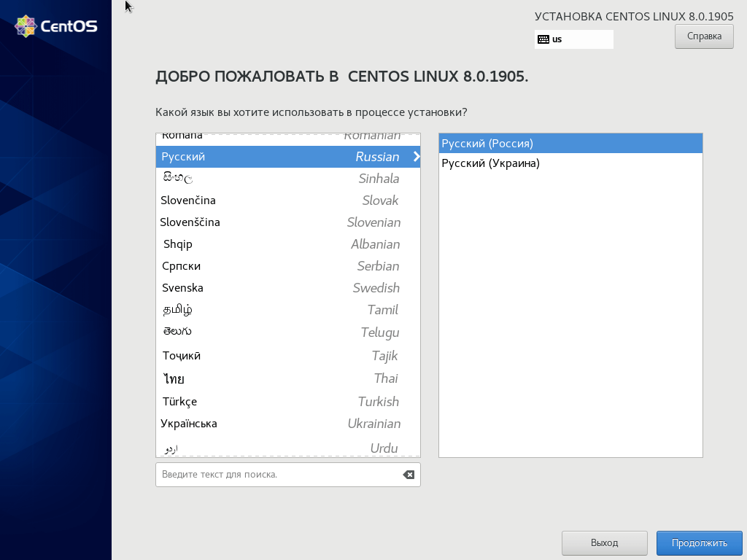Pick Türkçe Turkish language
This screenshot has width=747, height=560.
(x=287, y=402)
